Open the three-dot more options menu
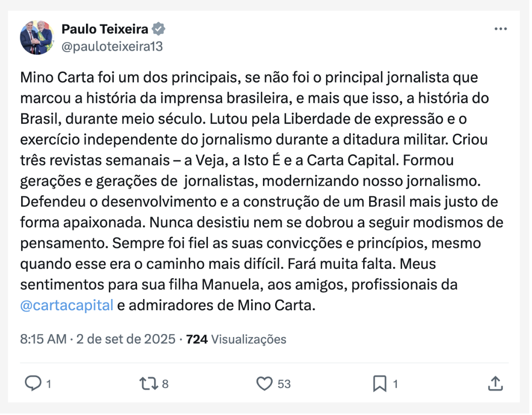 coord(500,29)
